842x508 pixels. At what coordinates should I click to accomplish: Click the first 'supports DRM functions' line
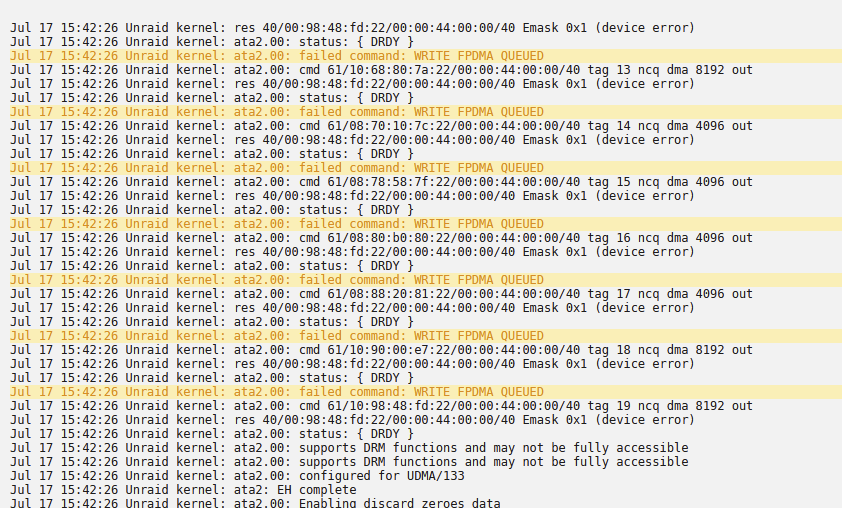[349, 447]
